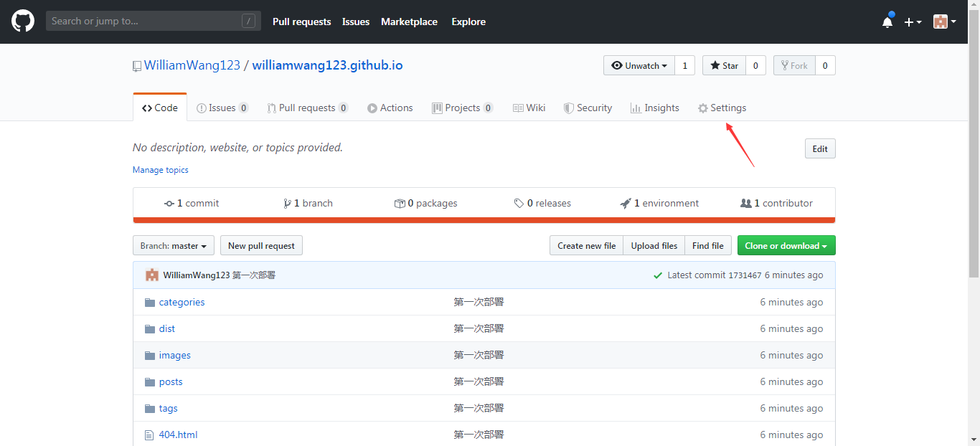Open the commit message beside WilliamWang123
980x446 pixels.
click(x=254, y=275)
